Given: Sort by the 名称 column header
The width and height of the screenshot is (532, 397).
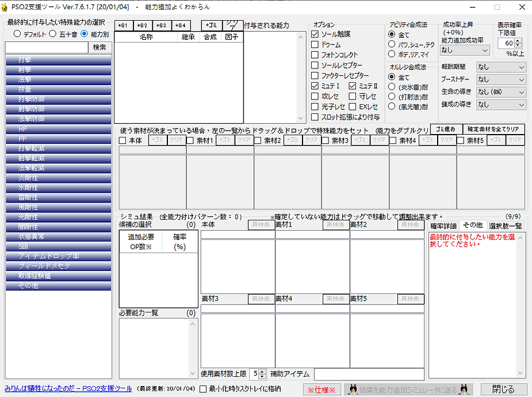Looking at the screenshot, I should click(146, 37).
